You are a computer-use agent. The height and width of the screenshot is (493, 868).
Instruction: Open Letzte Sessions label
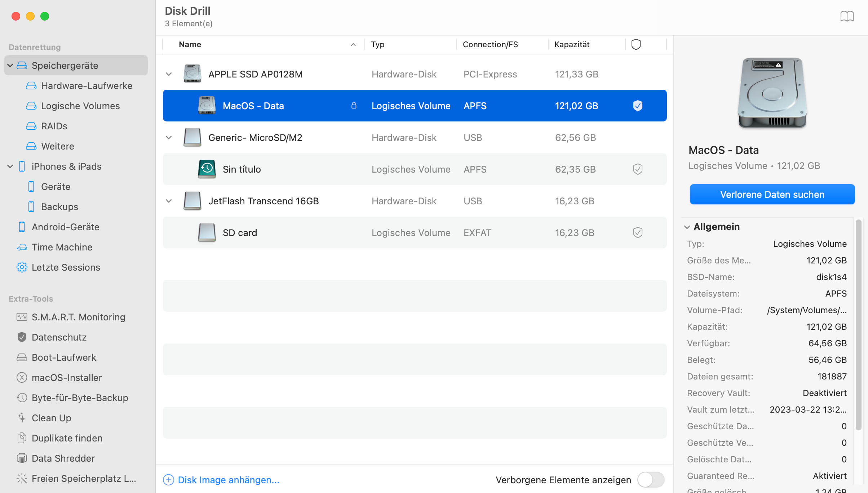(x=66, y=267)
